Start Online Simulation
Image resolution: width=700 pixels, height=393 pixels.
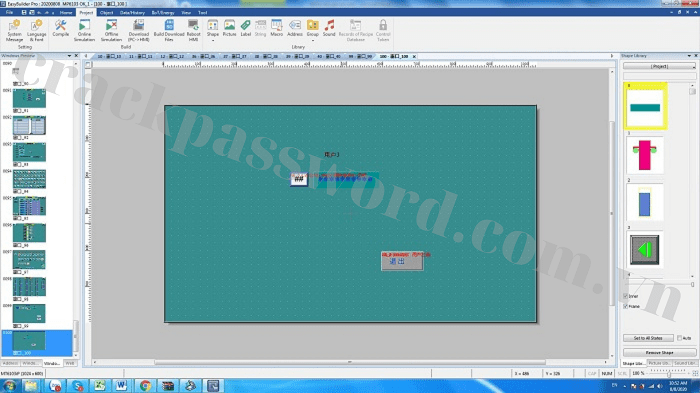pos(84,30)
